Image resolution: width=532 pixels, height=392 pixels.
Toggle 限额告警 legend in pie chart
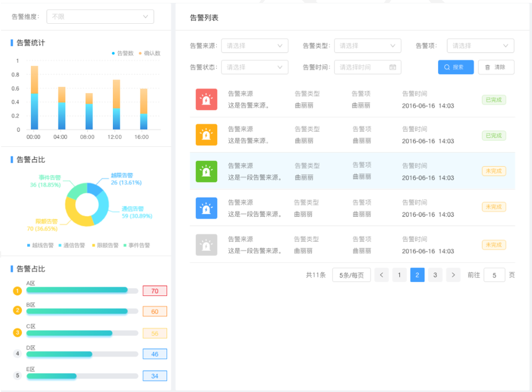pos(104,246)
